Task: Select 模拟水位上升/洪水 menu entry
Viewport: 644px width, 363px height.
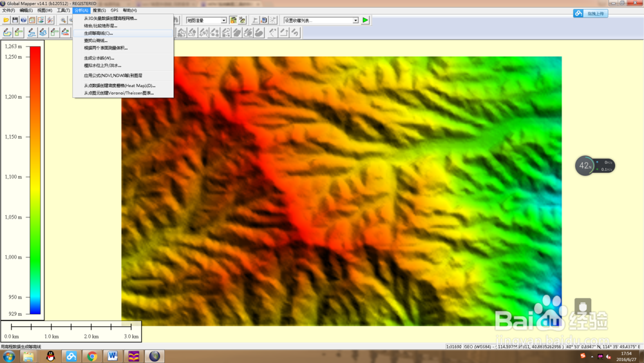Action: (x=123, y=66)
